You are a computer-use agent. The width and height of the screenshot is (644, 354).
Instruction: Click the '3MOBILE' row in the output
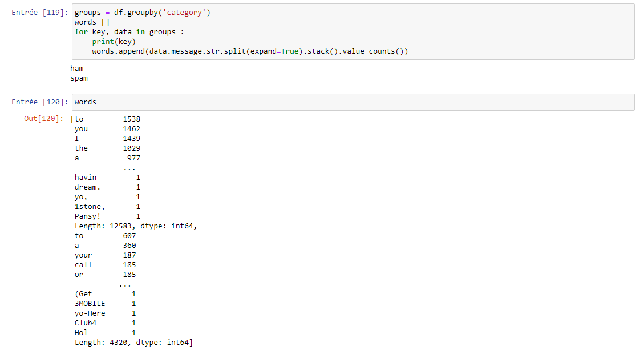[90, 304]
